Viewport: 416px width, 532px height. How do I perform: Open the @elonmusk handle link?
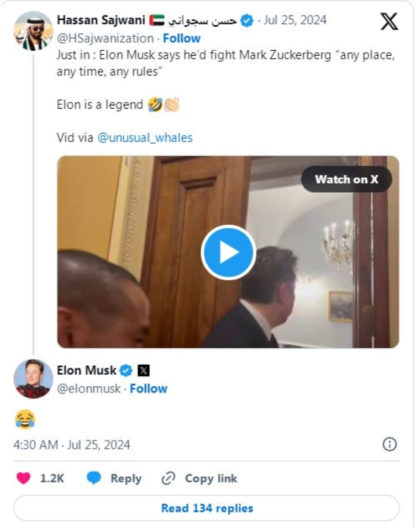[89, 389]
